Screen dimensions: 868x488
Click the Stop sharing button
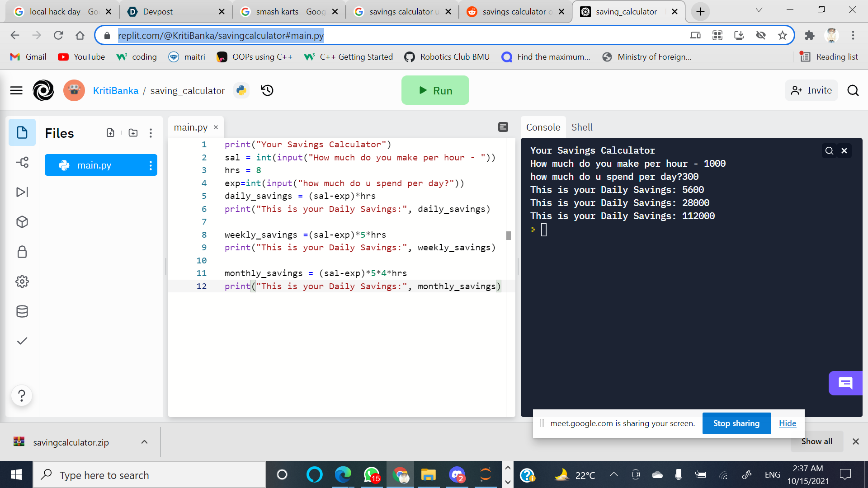click(736, 423)
